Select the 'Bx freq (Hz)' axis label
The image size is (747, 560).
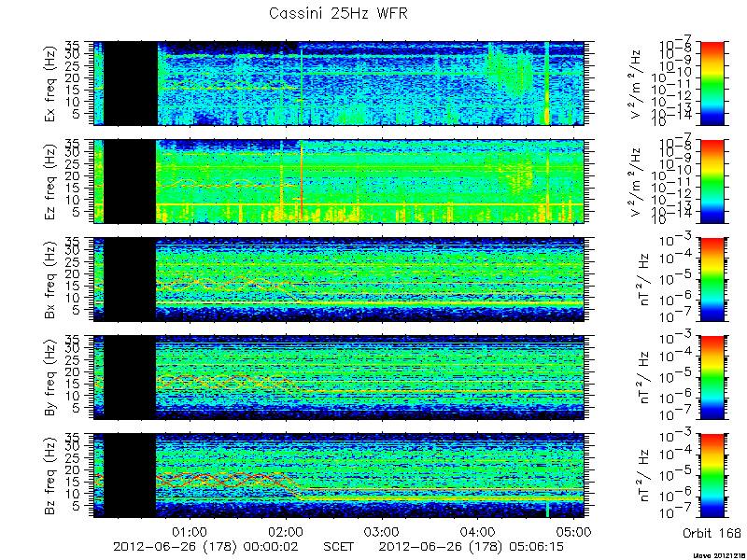(50, 280)
